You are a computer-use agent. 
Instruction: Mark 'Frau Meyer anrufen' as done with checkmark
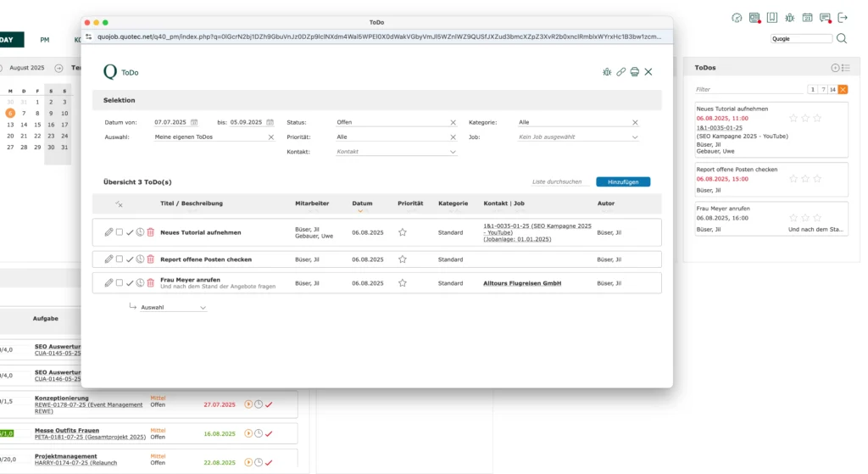point(130,283)
